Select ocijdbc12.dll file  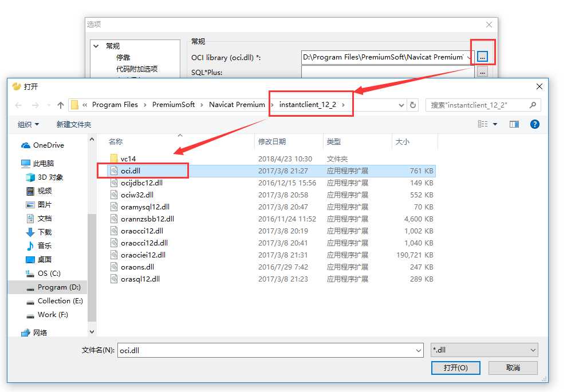click(272, 183)
